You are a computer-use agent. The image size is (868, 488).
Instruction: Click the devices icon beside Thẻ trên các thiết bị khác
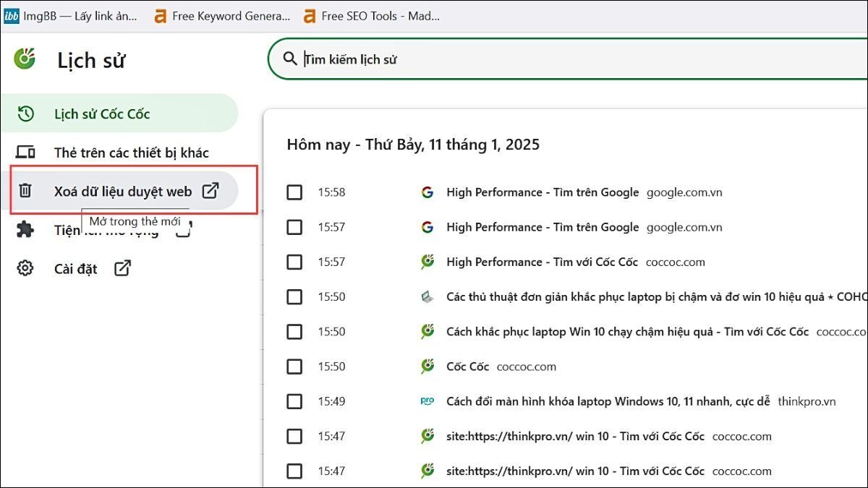(25, 153)
